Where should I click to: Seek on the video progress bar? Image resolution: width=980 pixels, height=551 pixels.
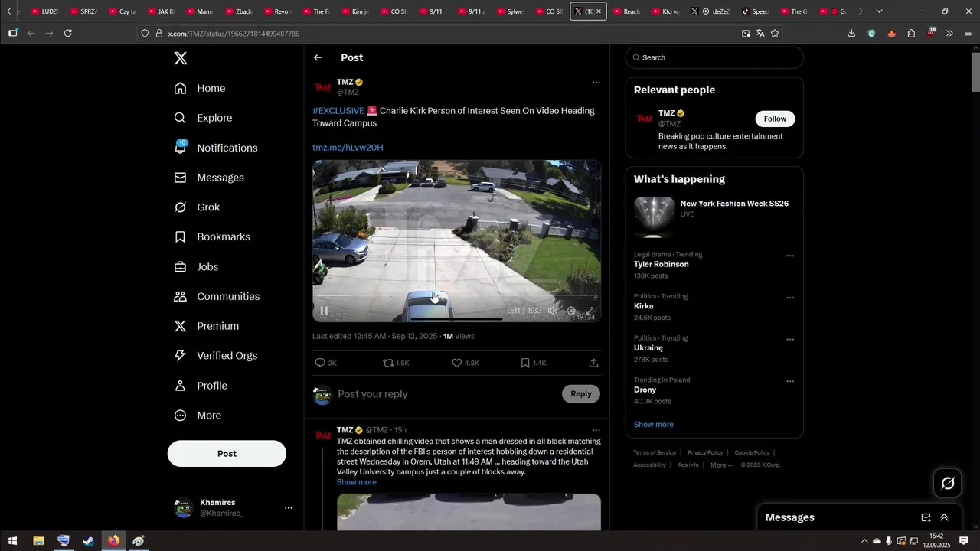(x=456, y=295)
